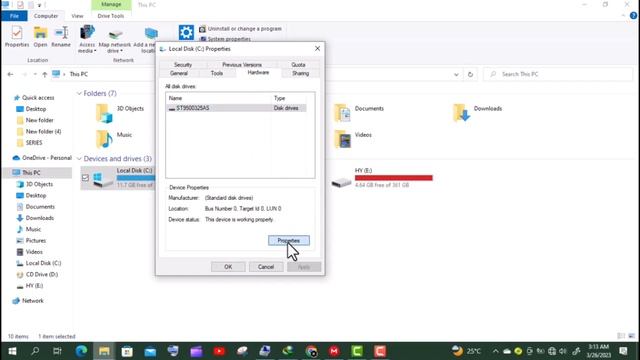Click the Rename ribbon icon
The image size is (640, 360).
pos(61,36)
